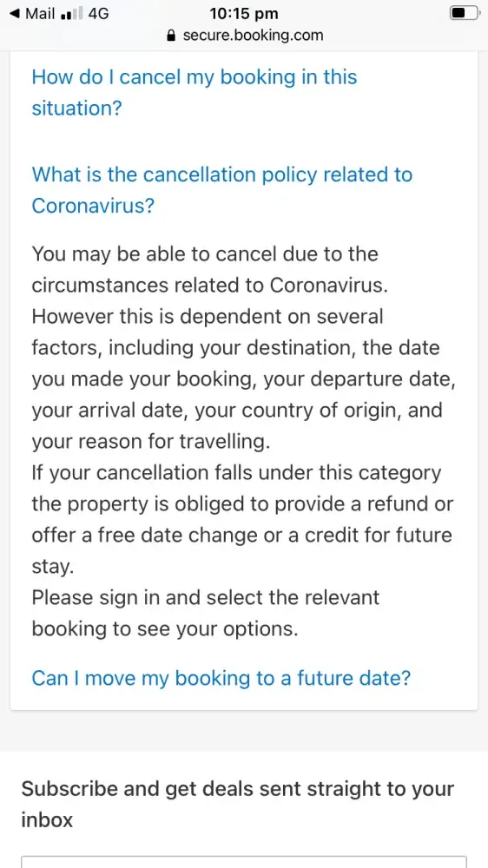Image resolution: width=488 pixels, height=868 pixels.
Task: Tap the back arrow to Mail
Action: [x=15, y=13]
